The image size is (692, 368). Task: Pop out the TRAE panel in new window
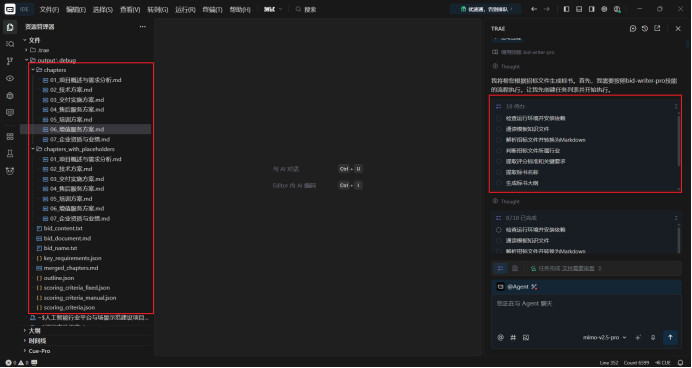pos(657,29)
